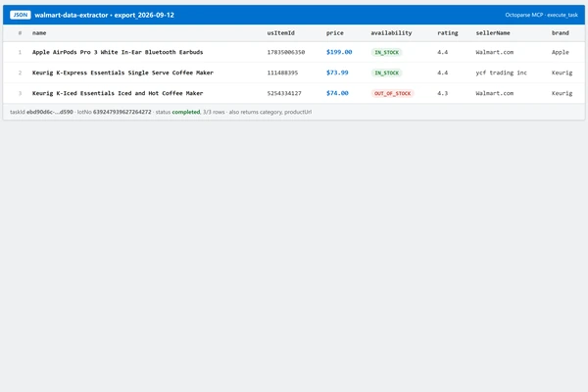Click item ID 17835006350
Image resolution: width=588 pixels, height=392 pixels.
tap(286, 52)
